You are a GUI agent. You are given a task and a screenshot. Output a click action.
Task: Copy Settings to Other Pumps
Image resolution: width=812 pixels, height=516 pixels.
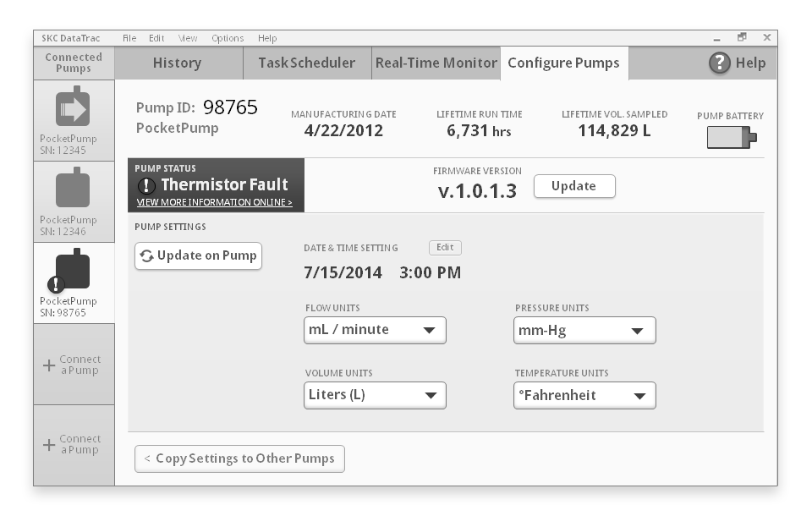tap(239, 458)
